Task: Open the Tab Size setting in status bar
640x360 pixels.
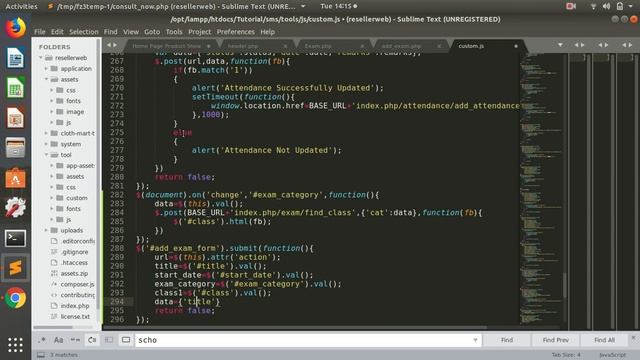Action: (x=566, y=355)
